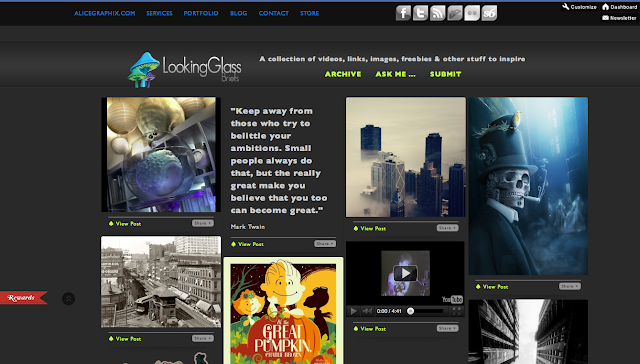The width and height of the screenshot is (640, 364).
Task: Start the video with the large center play button
Action: pyautogui.click(x=405, y=273)
